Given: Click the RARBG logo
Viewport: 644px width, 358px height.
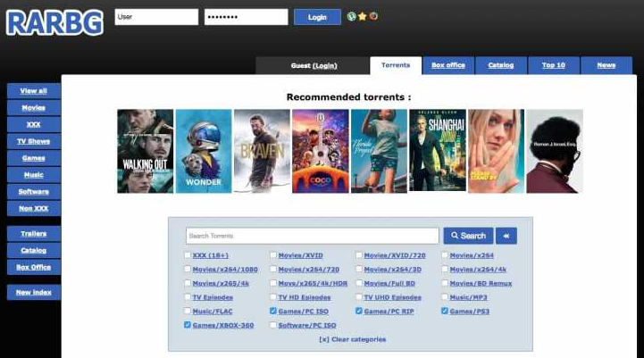Looking at the screenshot, I should (54, 22).
